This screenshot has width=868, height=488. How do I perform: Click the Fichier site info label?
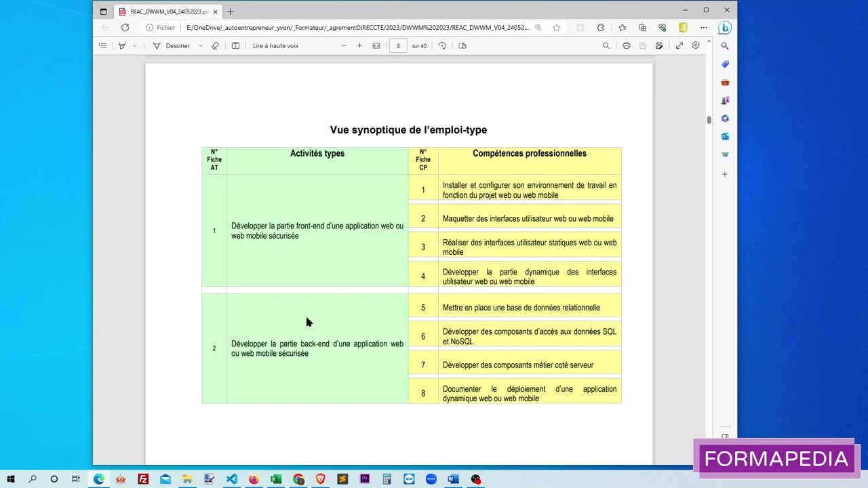click(x=161, y=28)
